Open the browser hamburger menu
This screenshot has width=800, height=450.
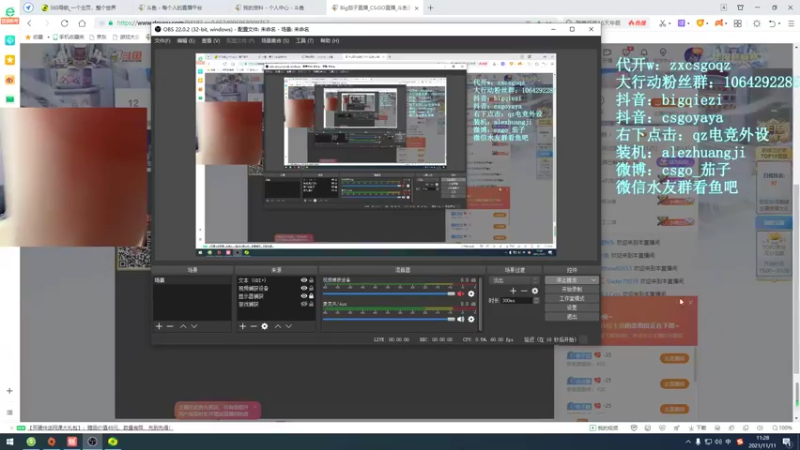point(791,23)
